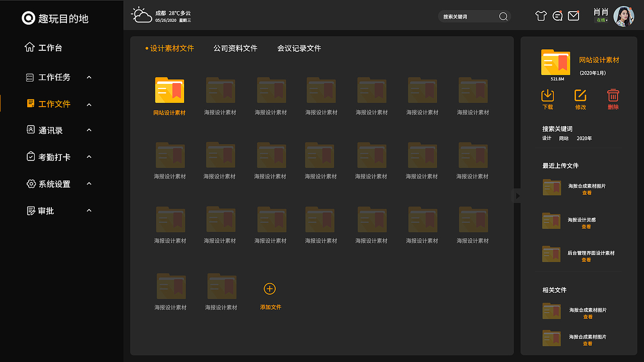Click the 后台管理界面设计素材 file name
The image size is (644, 362).
click(x=591, y=253)
